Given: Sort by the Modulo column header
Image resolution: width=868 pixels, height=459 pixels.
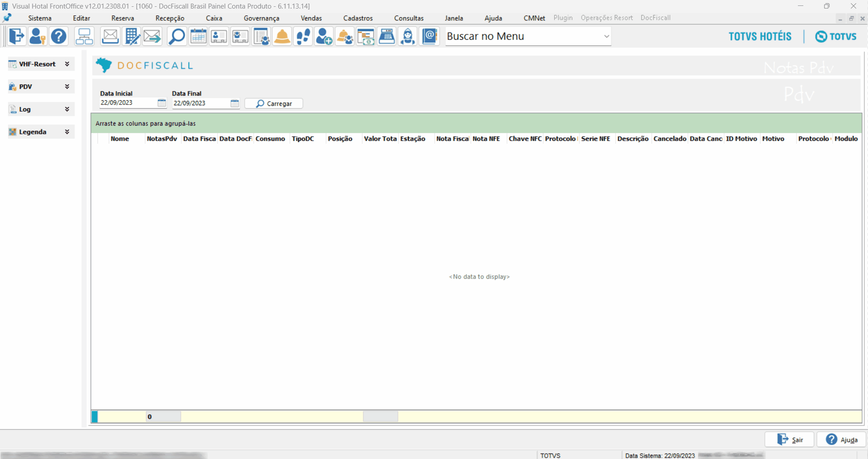Looking at the screenshot, I should (846, 139).
